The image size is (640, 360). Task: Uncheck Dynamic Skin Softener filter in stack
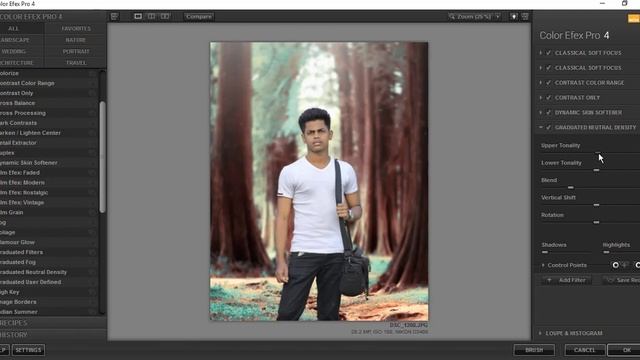pyautogui.click(x=549, y=113)
